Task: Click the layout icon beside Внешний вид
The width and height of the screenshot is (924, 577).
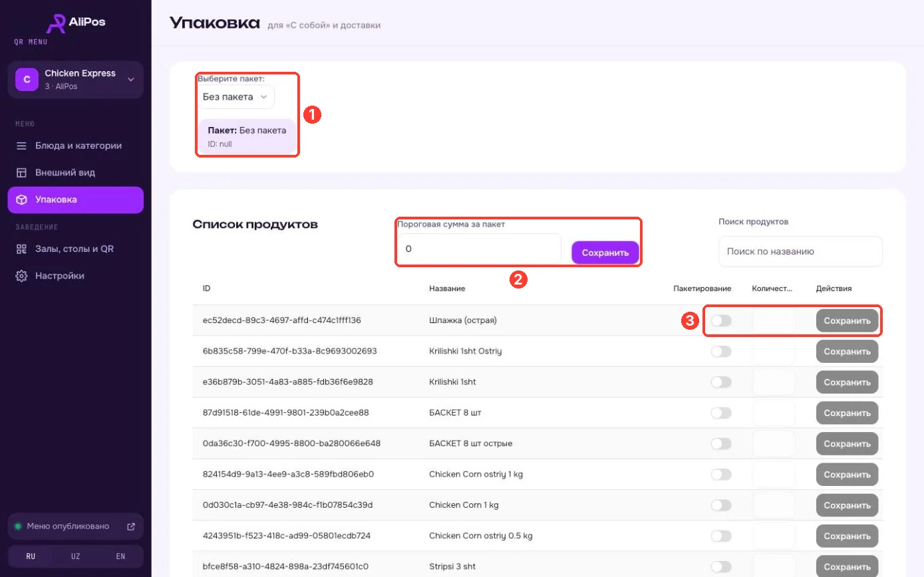Action: pyautogui.click(x=22, y=173)
